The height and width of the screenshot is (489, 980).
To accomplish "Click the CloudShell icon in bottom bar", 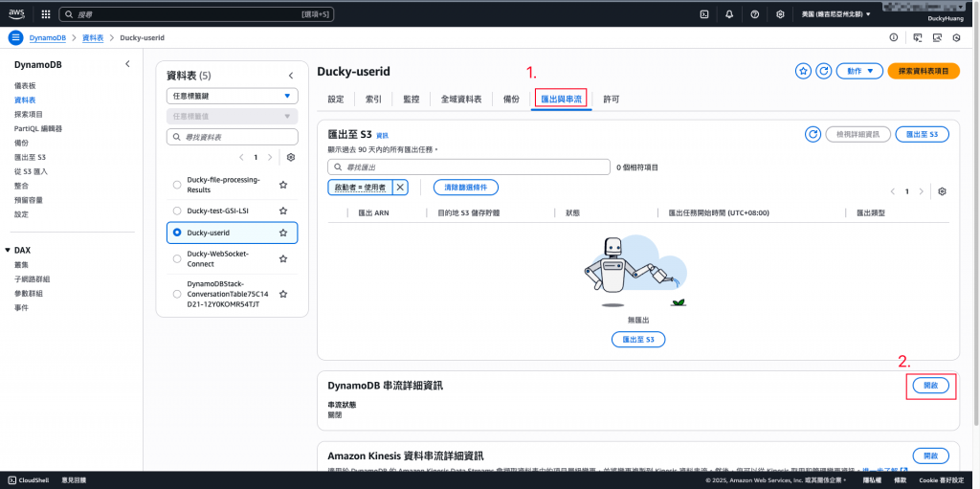I will (x=12, y=480).
